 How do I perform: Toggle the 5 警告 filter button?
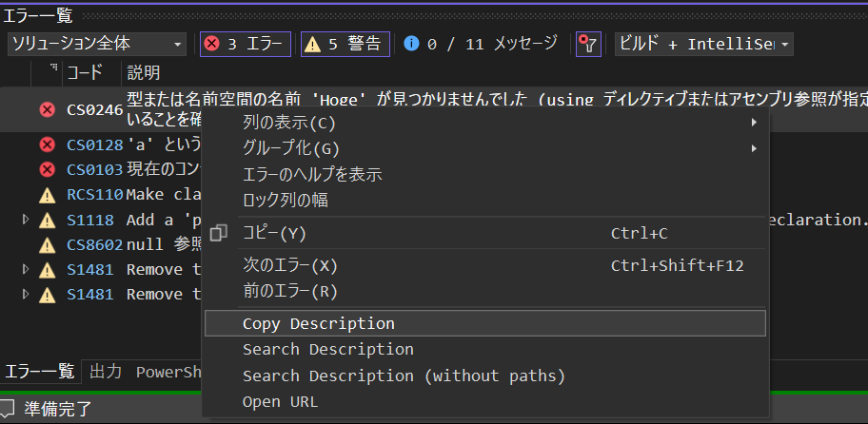(345, 45)
